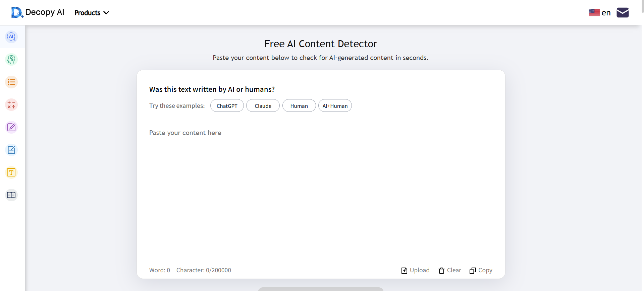Screen dimensions: 644x291
Task: Clear the content text area
Action: 450,270
